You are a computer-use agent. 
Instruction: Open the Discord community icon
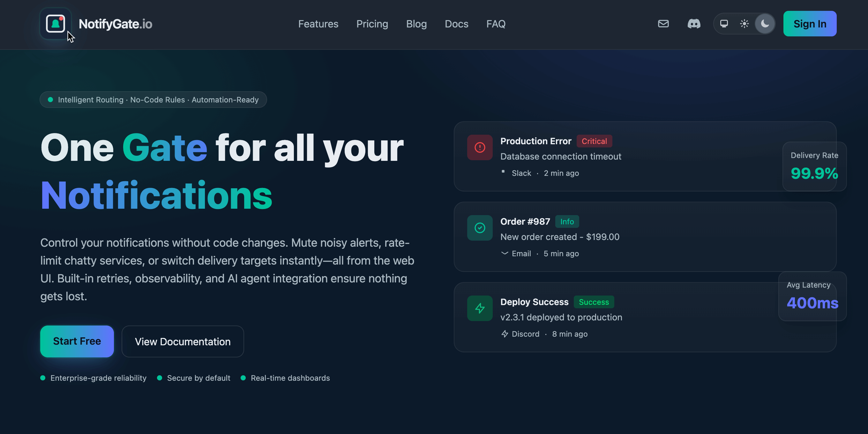pyautogui.click(x=694, y=24)
